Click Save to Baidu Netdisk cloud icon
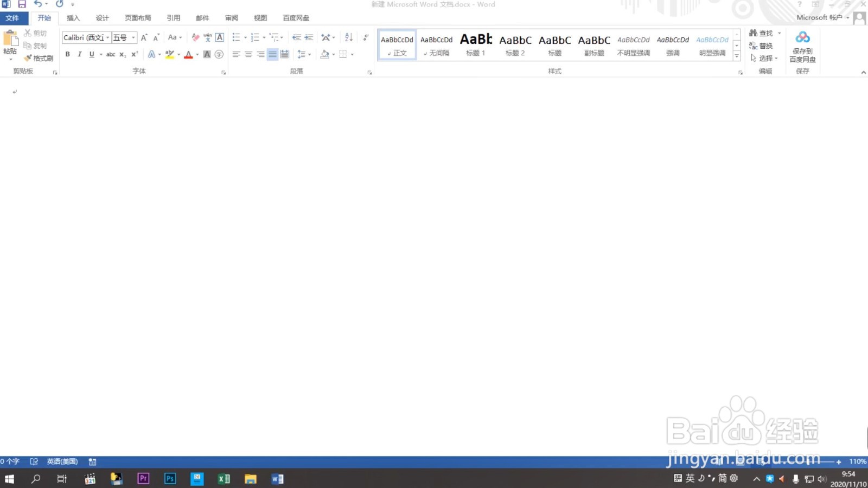The image size is (868, 488). coord(802,37)
